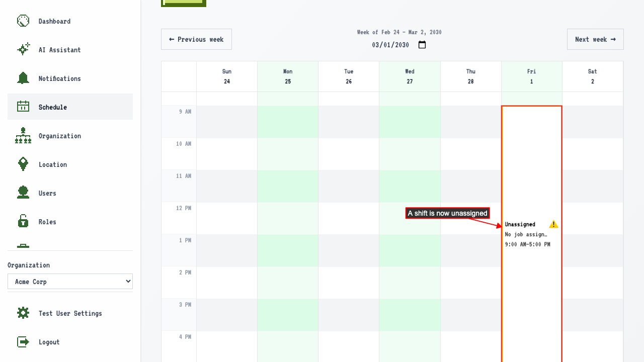The image size is (644, 362).
Task: Open the Unassigned 9:00 AM–5:00 PM shift
Action: (x=532, y=234)
